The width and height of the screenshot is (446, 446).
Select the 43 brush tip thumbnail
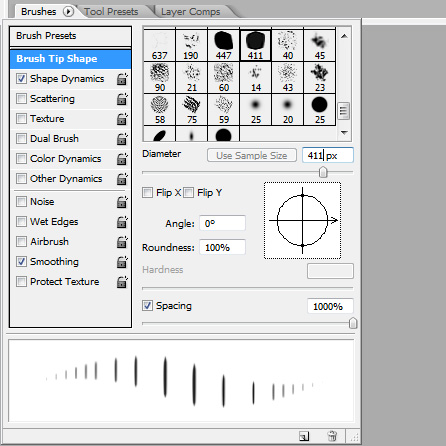(x=288, y=77)
